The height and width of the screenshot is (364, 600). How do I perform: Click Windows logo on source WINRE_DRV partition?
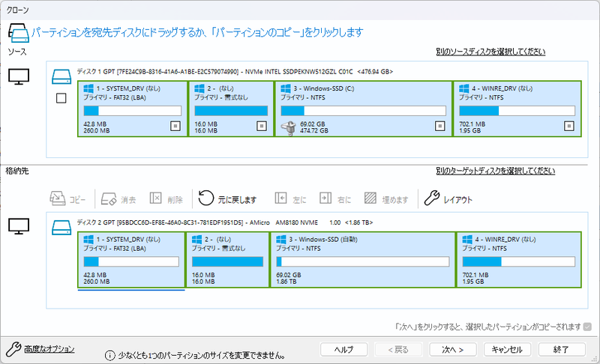[x=464, y=88]
